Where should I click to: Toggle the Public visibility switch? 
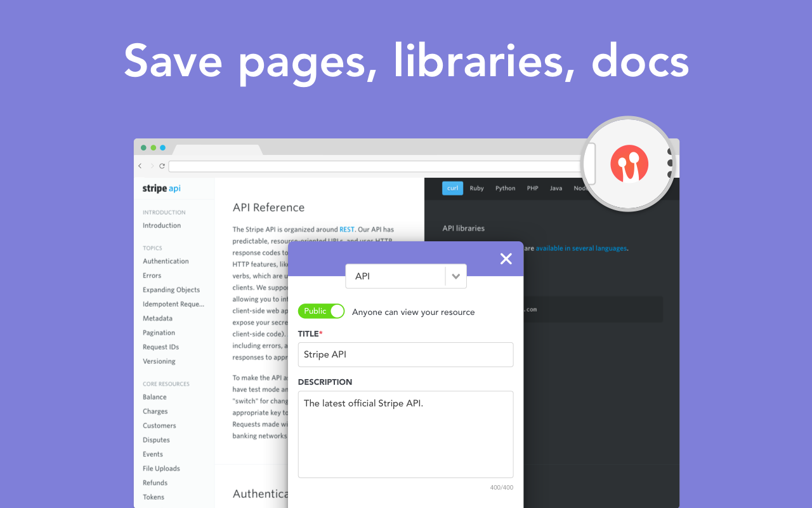(x=321, y=311)
